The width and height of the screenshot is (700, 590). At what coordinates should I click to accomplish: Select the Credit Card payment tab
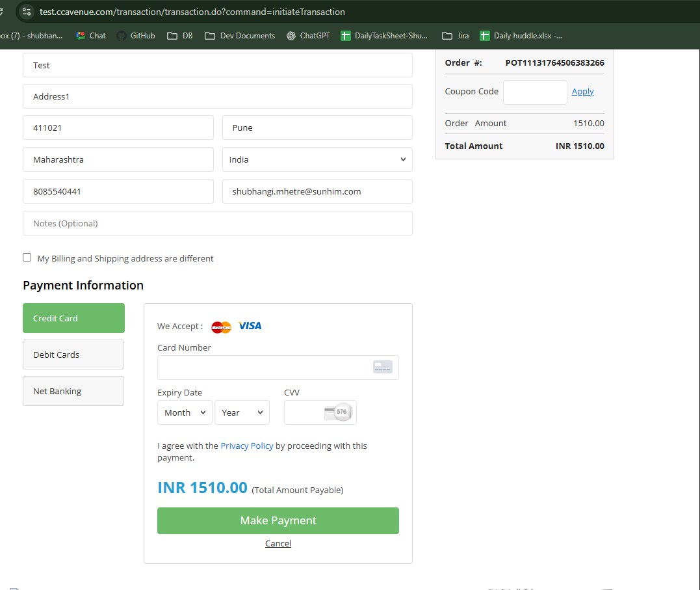point(73,318)
